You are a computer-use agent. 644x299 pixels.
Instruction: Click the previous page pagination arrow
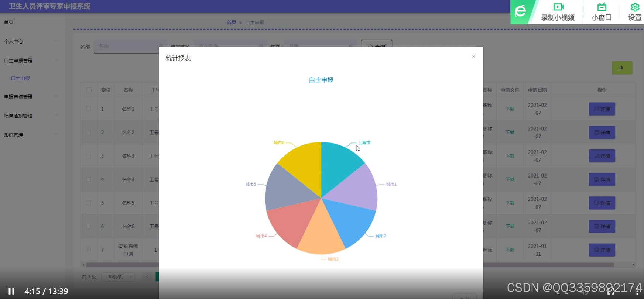click(147, 276)
